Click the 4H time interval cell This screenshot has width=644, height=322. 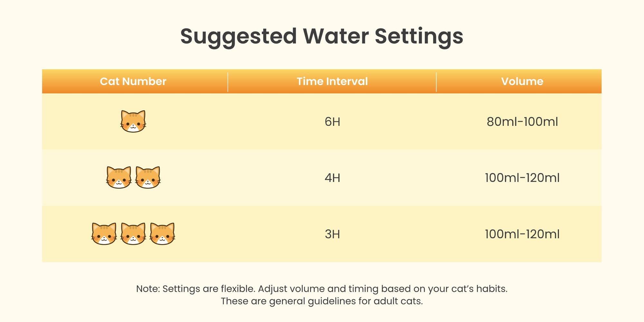tap(332, 178)
